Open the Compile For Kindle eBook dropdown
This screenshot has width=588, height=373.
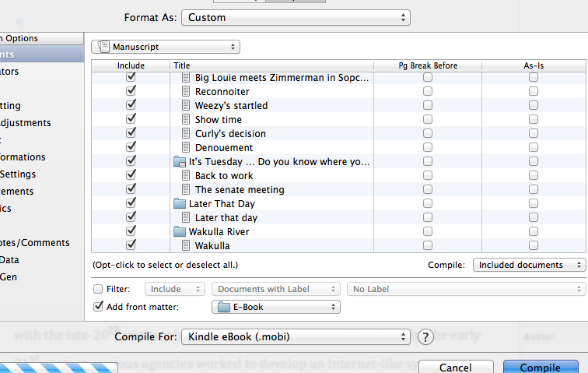[x=296, y=337]
